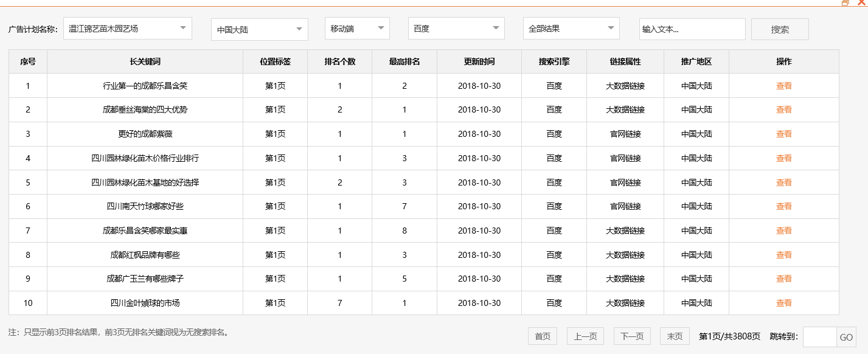Click the 跳转到 page number input
Viewport: 868px width, 354px height.
(x=821, y=335)
